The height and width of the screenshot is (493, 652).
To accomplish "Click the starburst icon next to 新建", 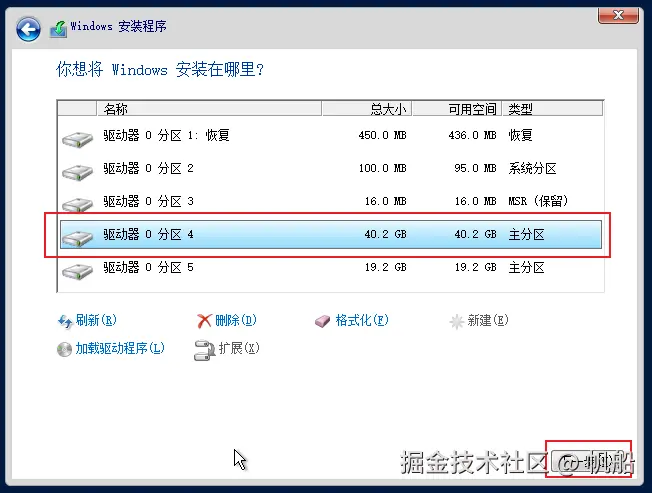I will click(x=457, y=321).
